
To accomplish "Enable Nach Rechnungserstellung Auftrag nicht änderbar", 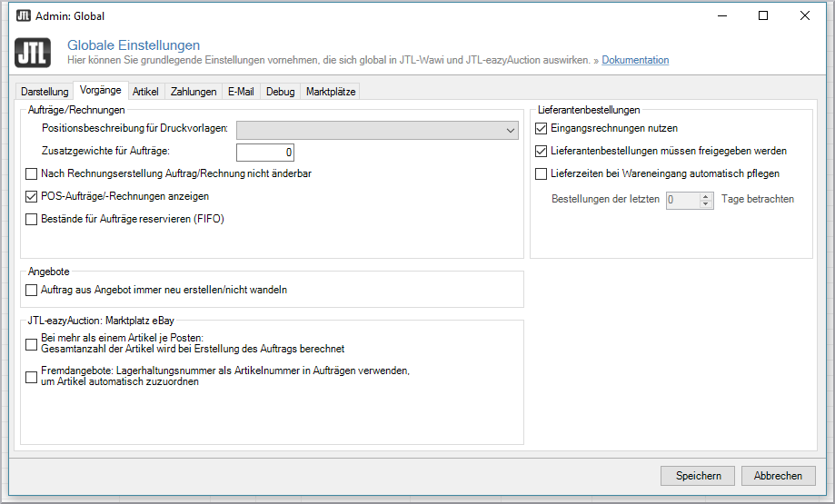I will pos(32,173).
